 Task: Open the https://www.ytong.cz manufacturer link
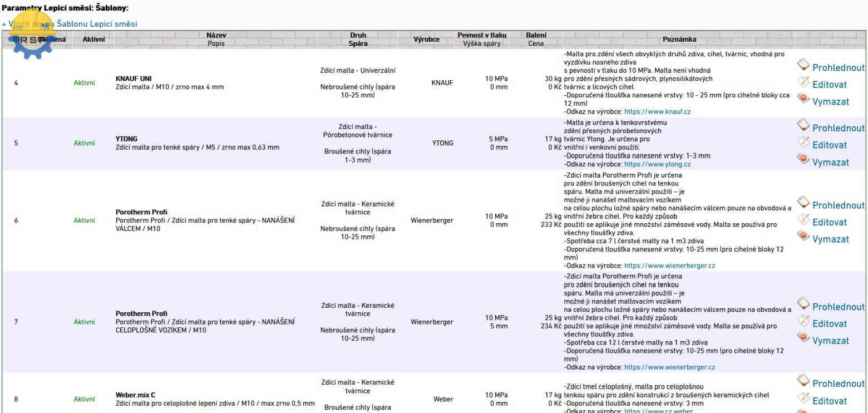(x=658, y=164)
